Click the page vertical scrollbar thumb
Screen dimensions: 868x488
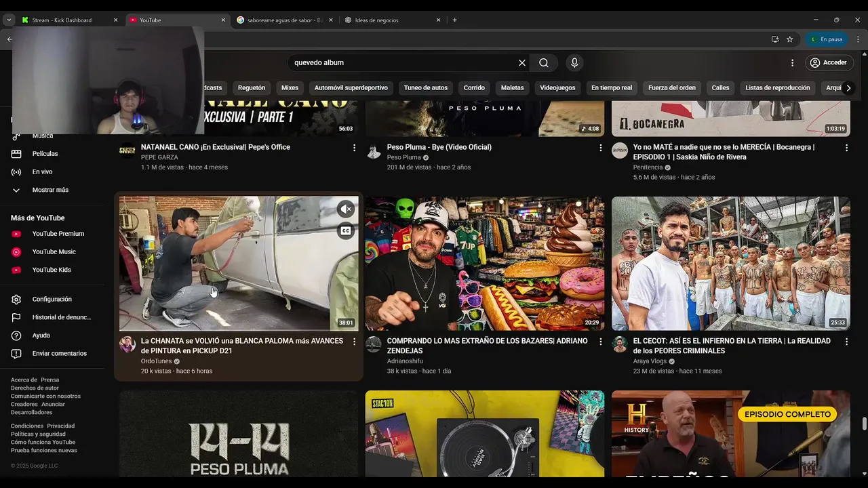864,424
